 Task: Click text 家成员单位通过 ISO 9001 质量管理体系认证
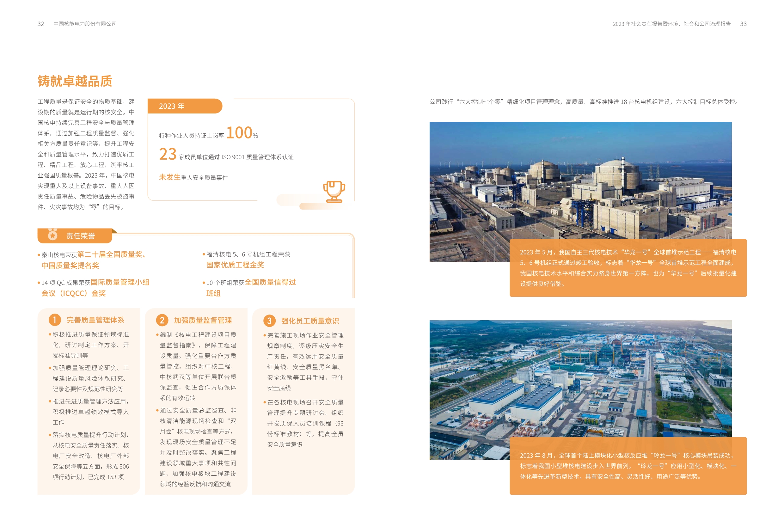pyautogui.click(x=236, y=157)
